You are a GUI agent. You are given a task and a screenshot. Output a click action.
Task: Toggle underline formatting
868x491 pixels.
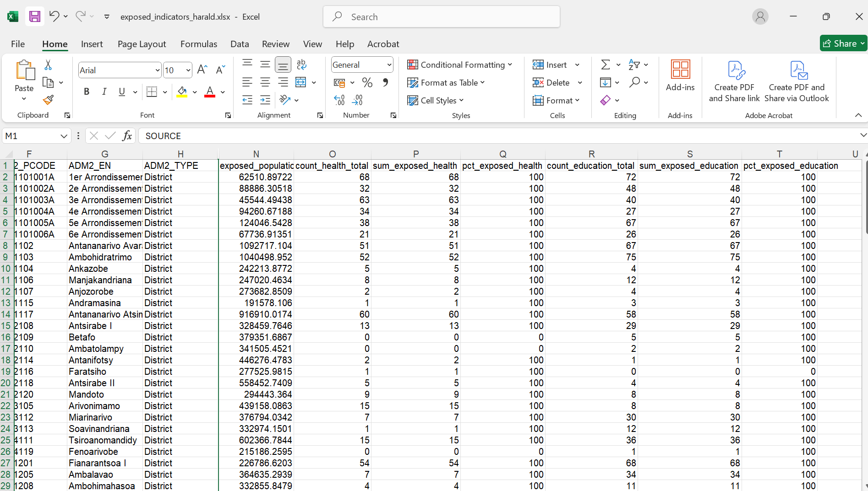(121, 92)
